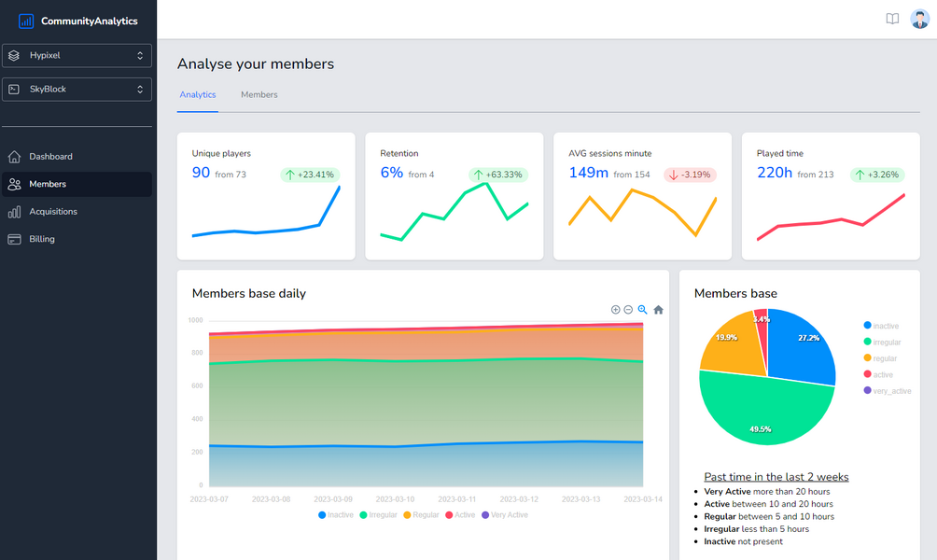
Task: Open the documentation book icon
Action: (x=892, y=19)
